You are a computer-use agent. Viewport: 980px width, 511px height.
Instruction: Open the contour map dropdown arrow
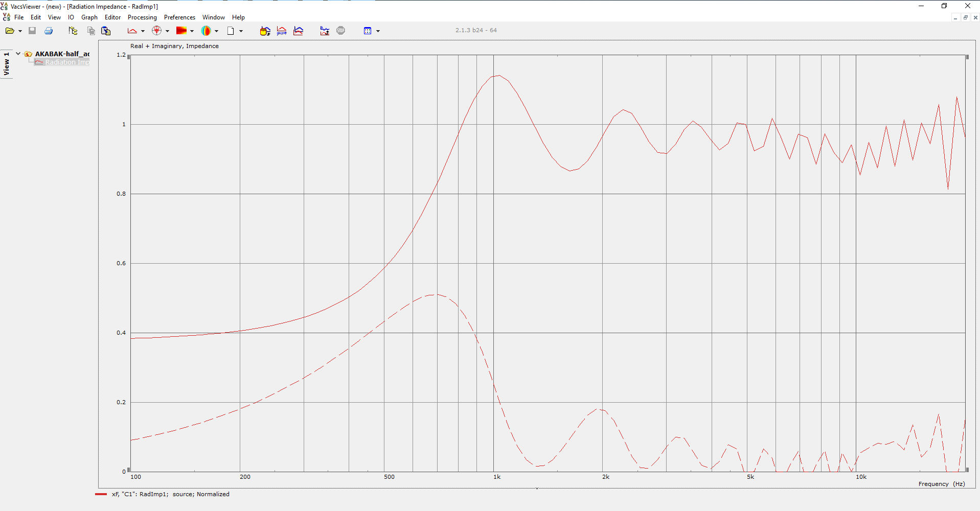tap(192, 31)
